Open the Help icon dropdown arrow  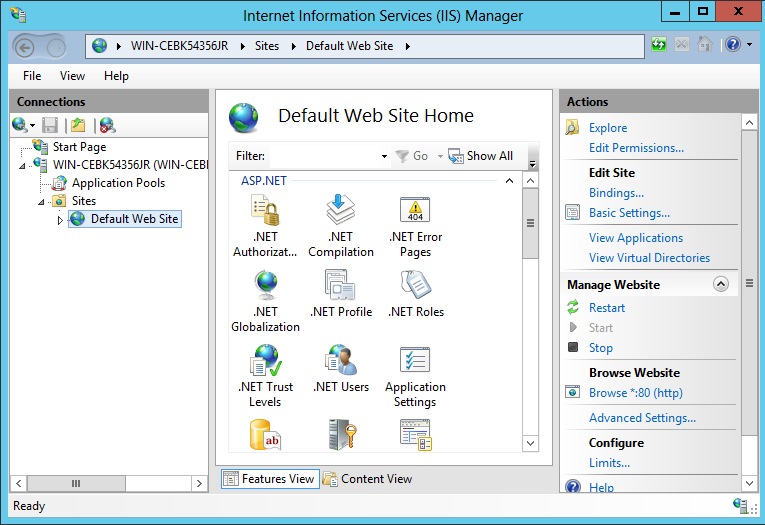click(749, 45)
